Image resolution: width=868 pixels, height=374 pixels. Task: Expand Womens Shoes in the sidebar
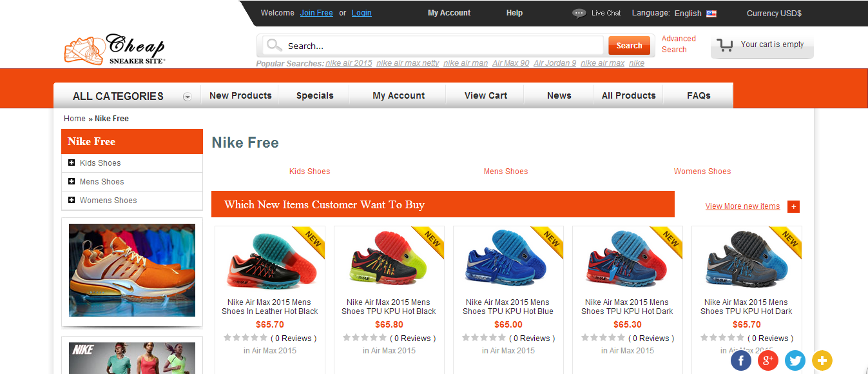point(71,201)
